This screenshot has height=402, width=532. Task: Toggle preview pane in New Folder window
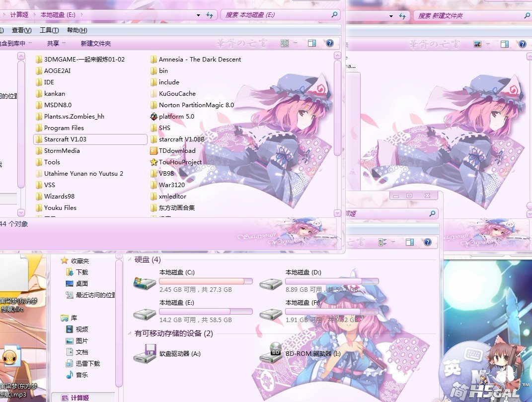coord(505,44)
